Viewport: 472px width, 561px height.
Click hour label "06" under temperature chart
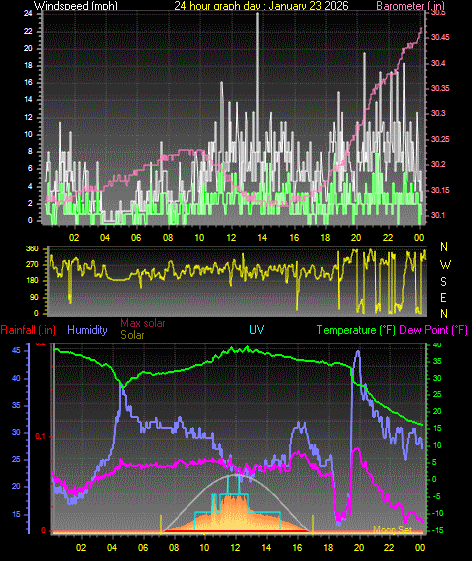point(143,548)
